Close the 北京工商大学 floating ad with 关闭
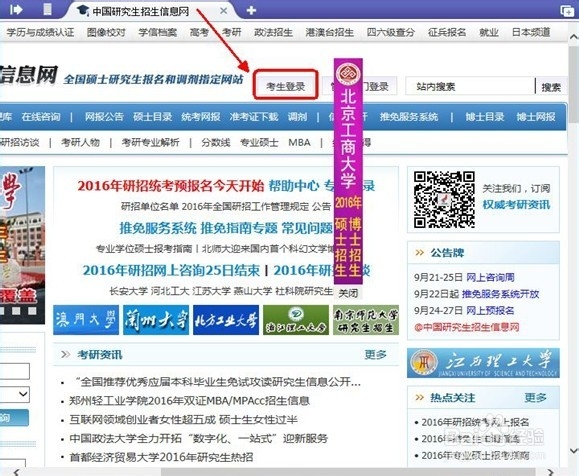579x476 pixels. point(348,293)
